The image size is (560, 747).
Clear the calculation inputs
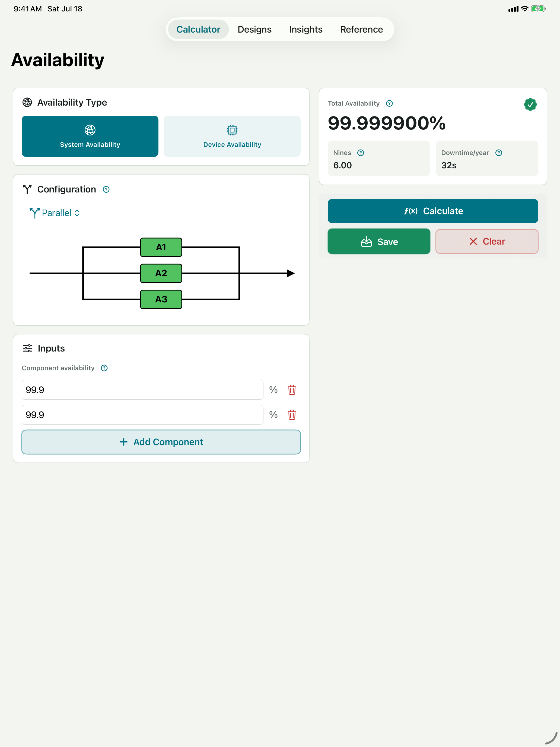[487, 242]
